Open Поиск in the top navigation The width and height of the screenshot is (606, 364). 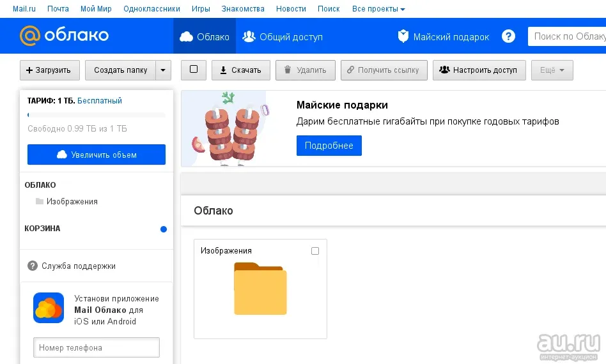329,9
